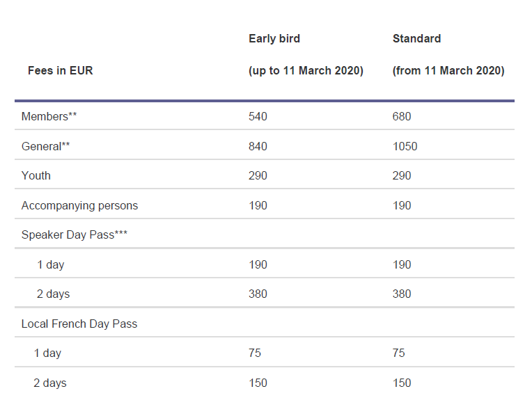Click the "Local French Day Pass" section label
The image size is (532, 414).
point(79,324)
